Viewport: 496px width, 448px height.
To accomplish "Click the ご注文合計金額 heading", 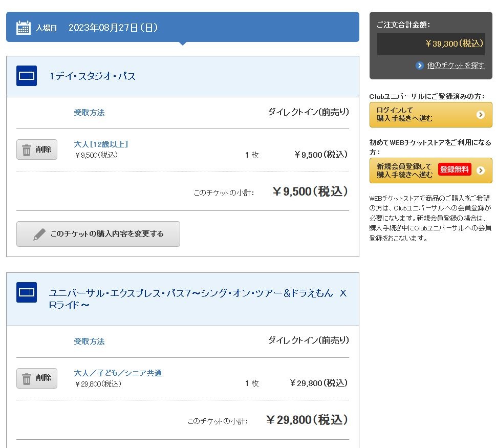I will pyautogui.click(x=403, y=25).
